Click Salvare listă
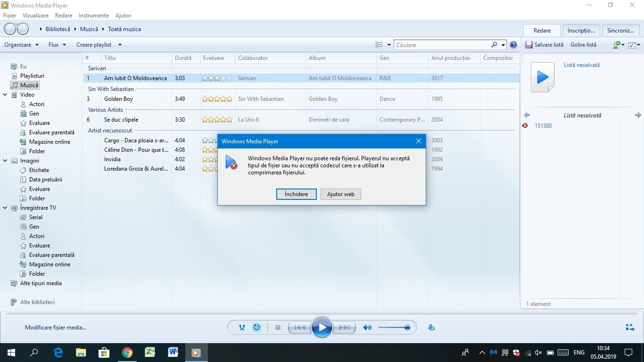This screenshot has height=362, width=644. point(545,45)
